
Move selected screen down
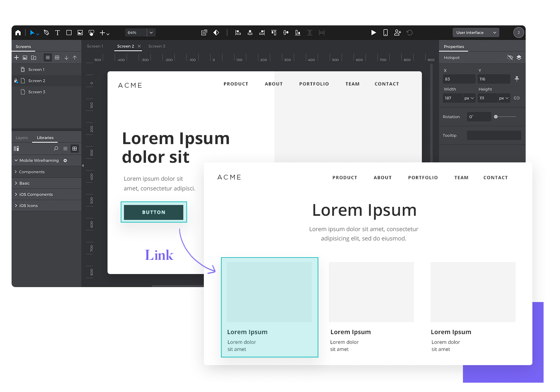(66, 57)
